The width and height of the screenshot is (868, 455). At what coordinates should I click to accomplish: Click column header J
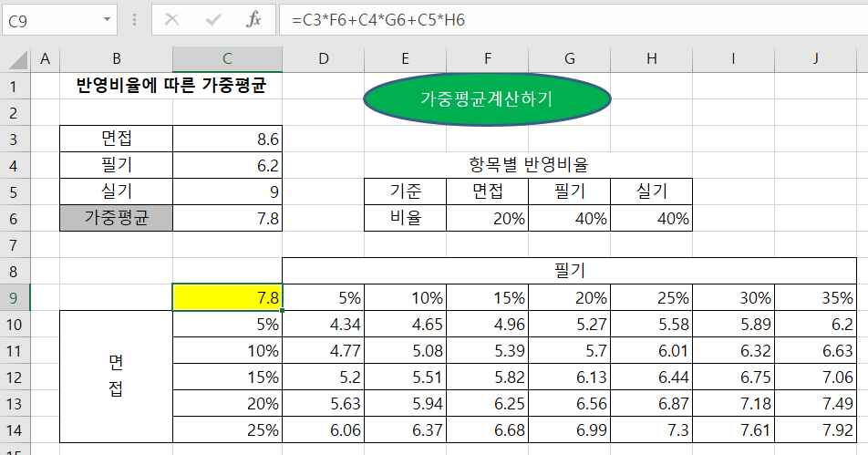tap(815, 59)
